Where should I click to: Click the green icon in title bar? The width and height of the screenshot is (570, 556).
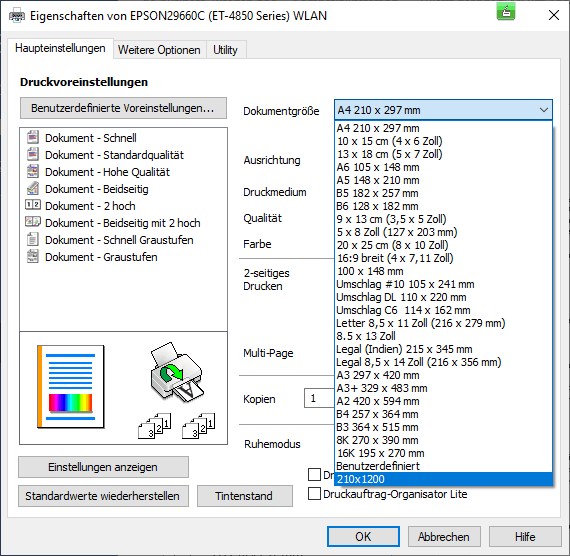pyautogui.click(x=506, y=12)
